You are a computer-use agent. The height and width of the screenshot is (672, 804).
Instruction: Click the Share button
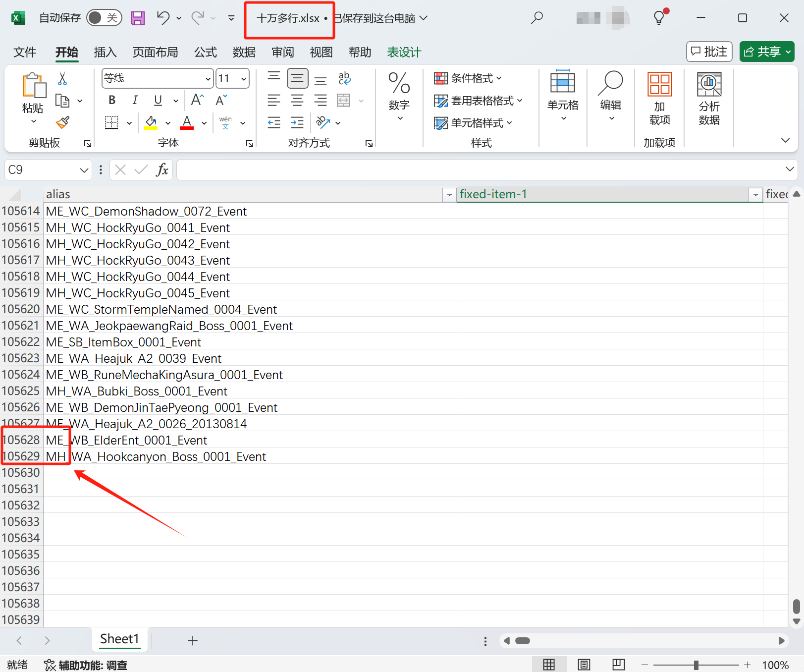(766, 52)
